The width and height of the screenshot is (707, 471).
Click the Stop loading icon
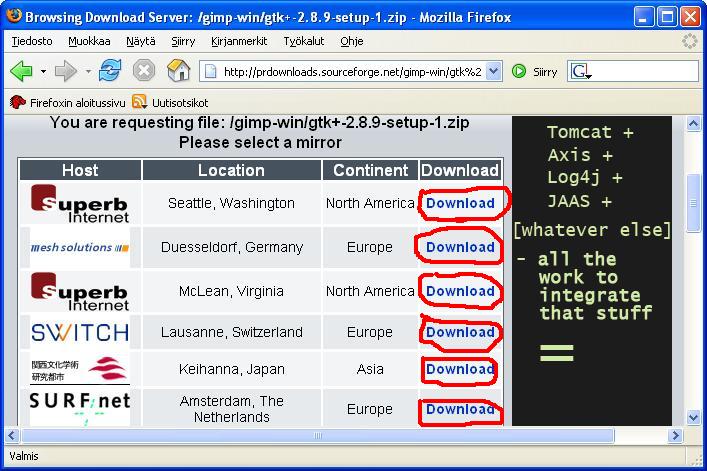[144, 71]
